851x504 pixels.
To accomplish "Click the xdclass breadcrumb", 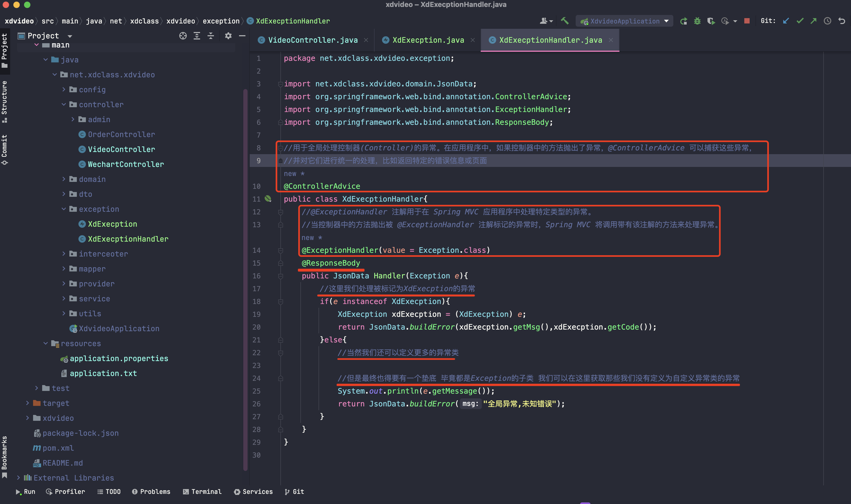I will pyautogui.click(x=144, y=21).
